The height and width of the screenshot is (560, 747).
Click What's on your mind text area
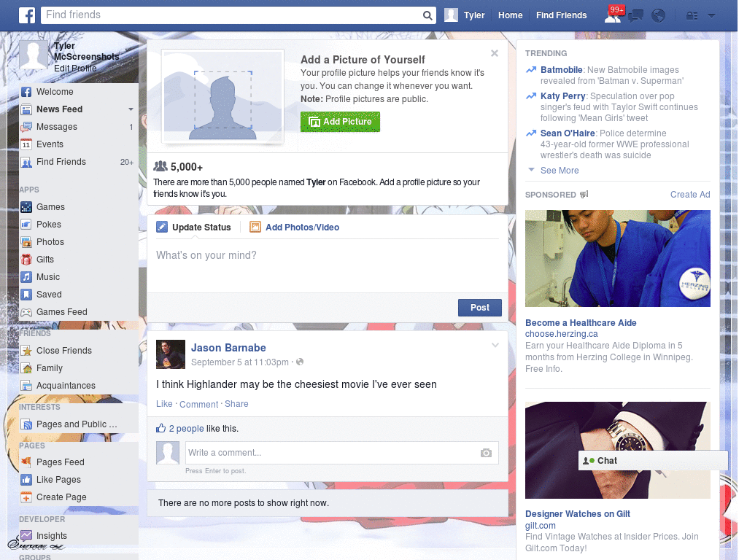[328, 264]
